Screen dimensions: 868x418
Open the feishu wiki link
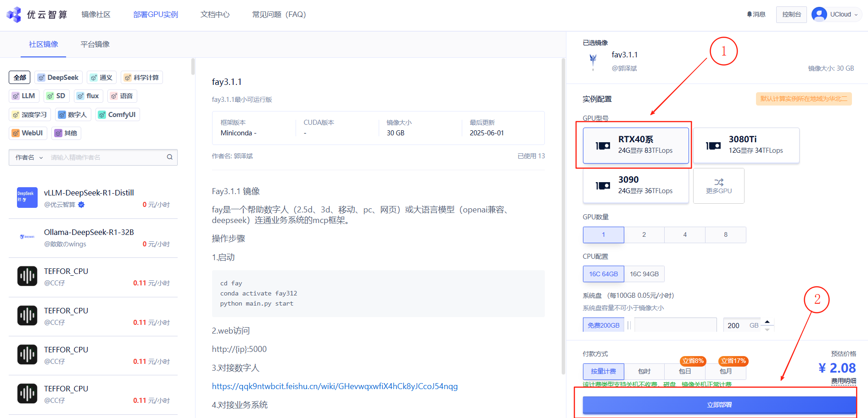tap(335, 386)
